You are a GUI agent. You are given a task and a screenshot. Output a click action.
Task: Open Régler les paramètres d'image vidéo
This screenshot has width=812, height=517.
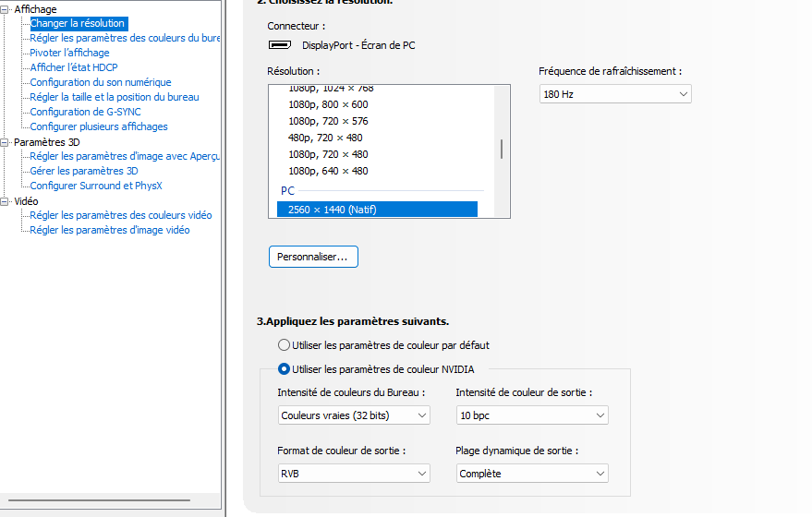[x=110, y=230]
